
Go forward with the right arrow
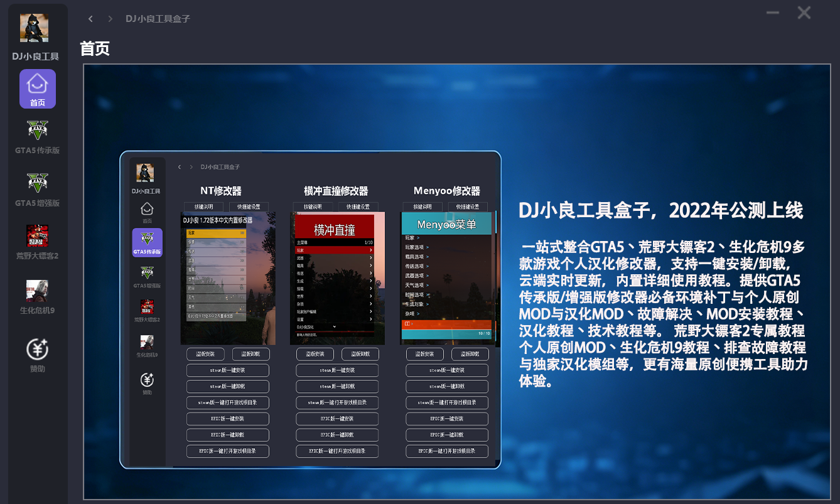coord(110,19)
